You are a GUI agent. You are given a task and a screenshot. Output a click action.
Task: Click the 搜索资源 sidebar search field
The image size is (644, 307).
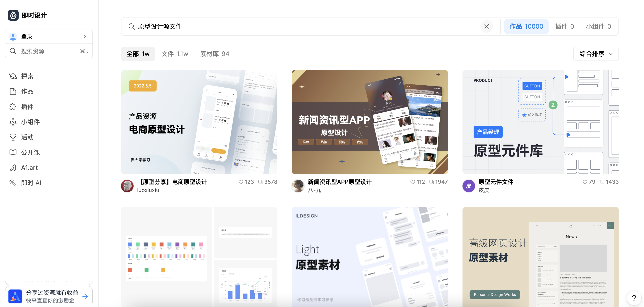coord(49,51)
